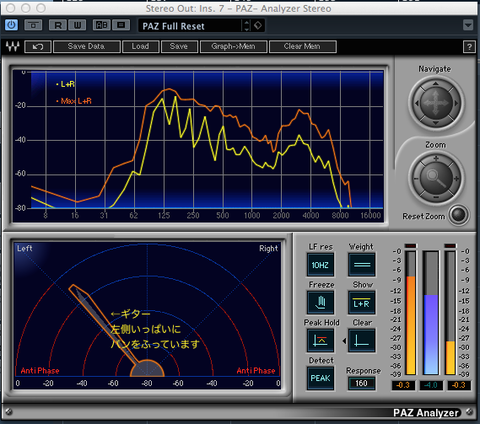This screenshot has height=424, width=480.
Task: Click the 1000 Hz frequency axis label
Action: (x=252, y=216)
